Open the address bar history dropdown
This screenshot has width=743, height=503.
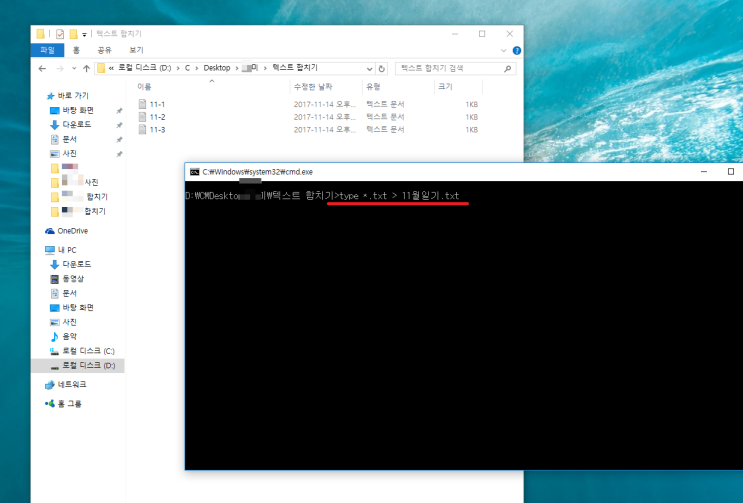(369, 68)
